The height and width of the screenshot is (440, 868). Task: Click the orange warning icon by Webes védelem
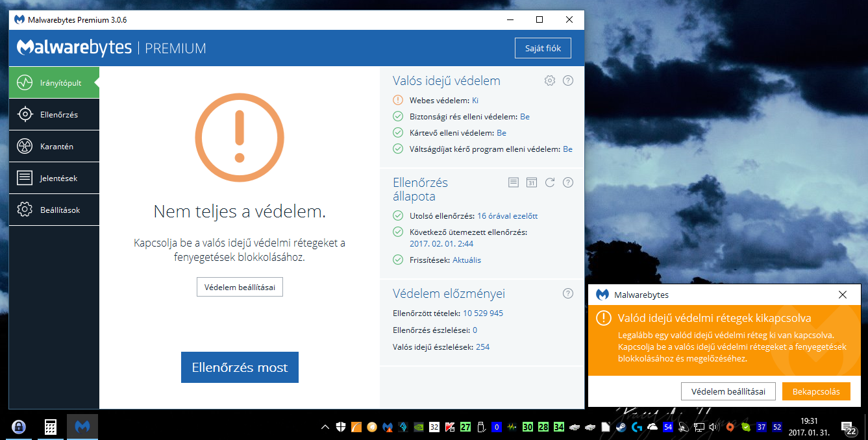[398, 101]
